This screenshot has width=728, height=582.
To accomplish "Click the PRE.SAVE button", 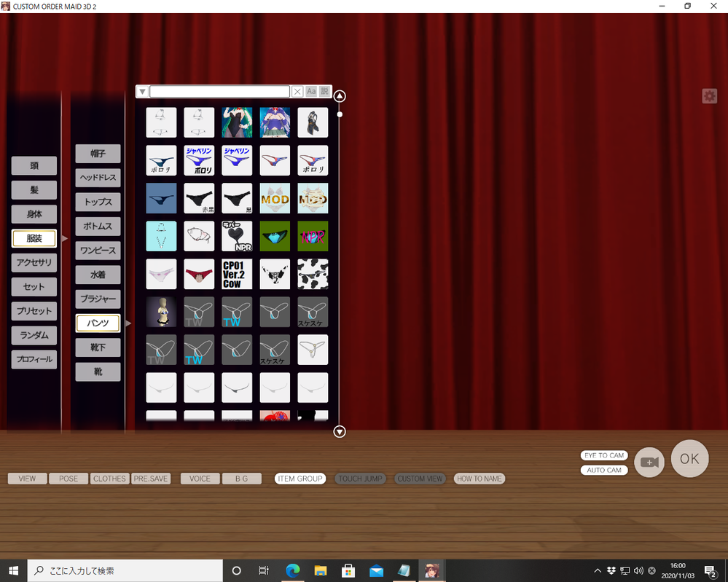I will point(151,479).
